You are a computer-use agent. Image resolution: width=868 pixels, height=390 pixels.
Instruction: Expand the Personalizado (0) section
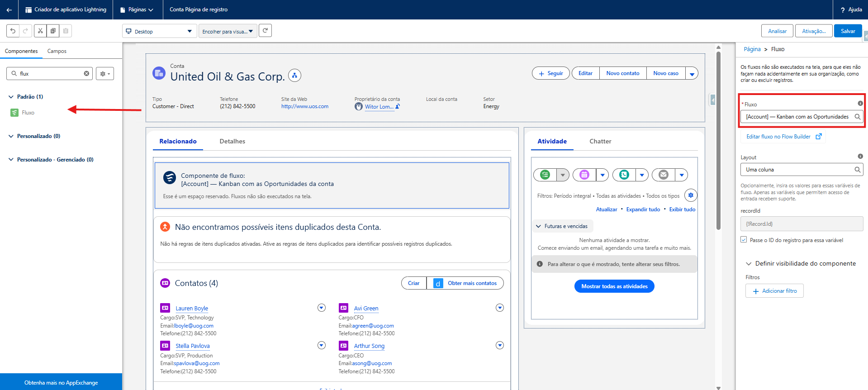[x=11, y=136]
